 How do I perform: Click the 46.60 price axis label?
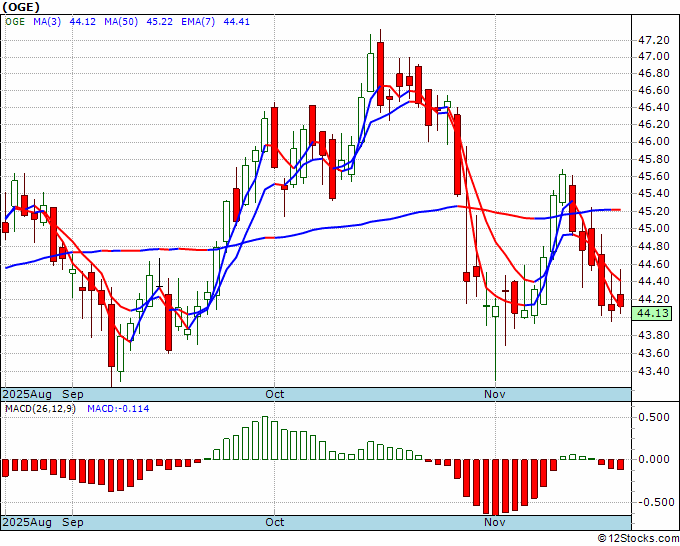[x=654, y=90]
